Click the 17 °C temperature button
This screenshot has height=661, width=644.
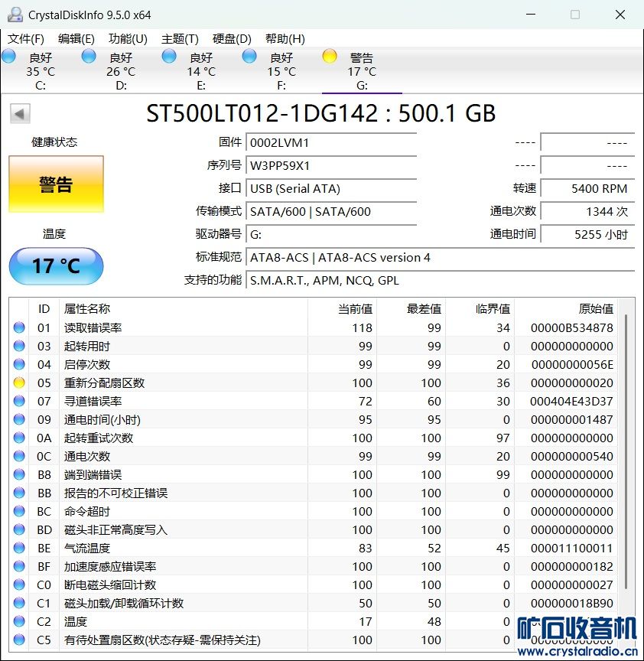[x=56, y=266]
